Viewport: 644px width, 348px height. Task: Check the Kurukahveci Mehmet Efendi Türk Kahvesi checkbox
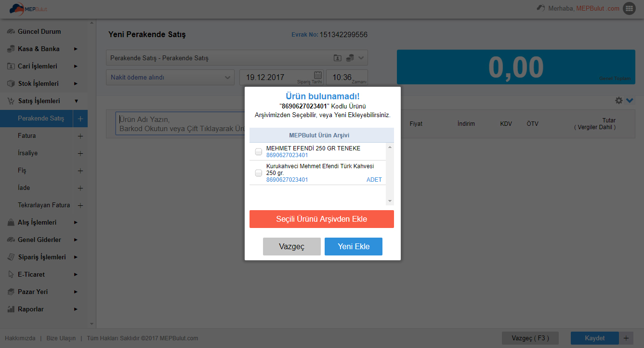[259, 173]
